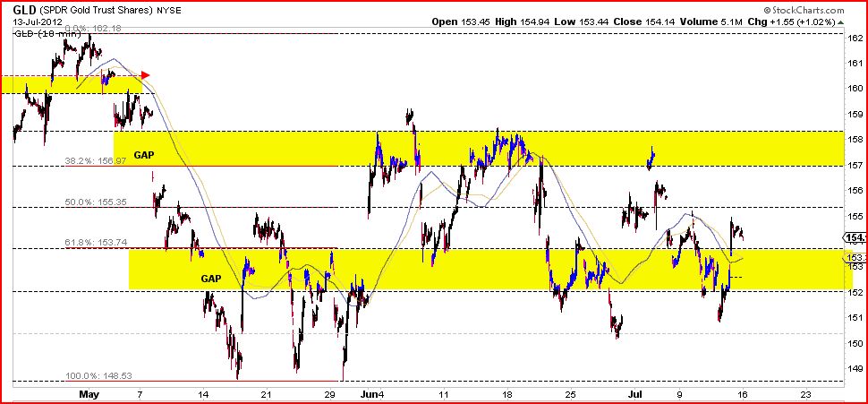Click the 'Jun4' label on the date axis
The height and width of the screenshot is (404, 868).
click(x=374, y=394)
